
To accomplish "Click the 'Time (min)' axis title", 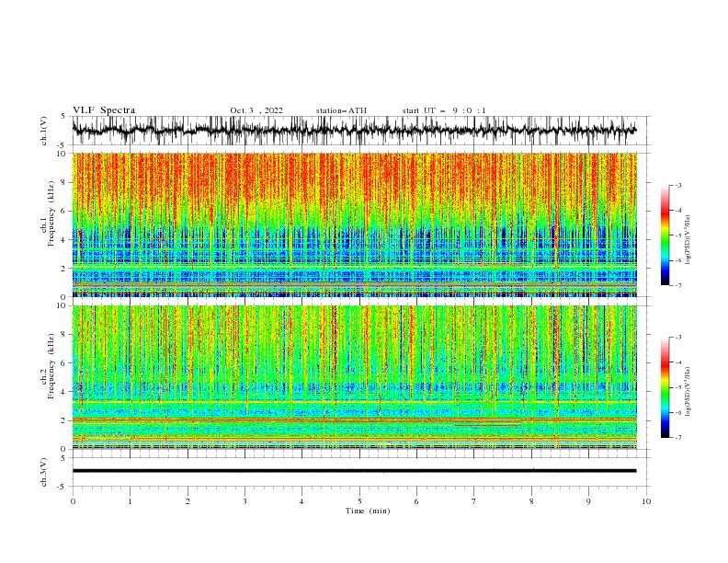I will 368,511.
